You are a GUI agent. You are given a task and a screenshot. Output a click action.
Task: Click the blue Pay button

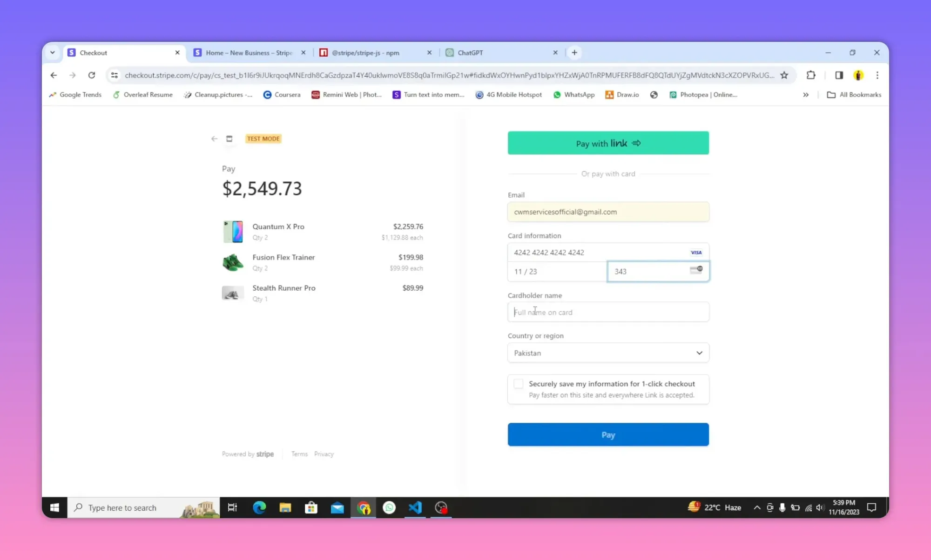point(608,434)
